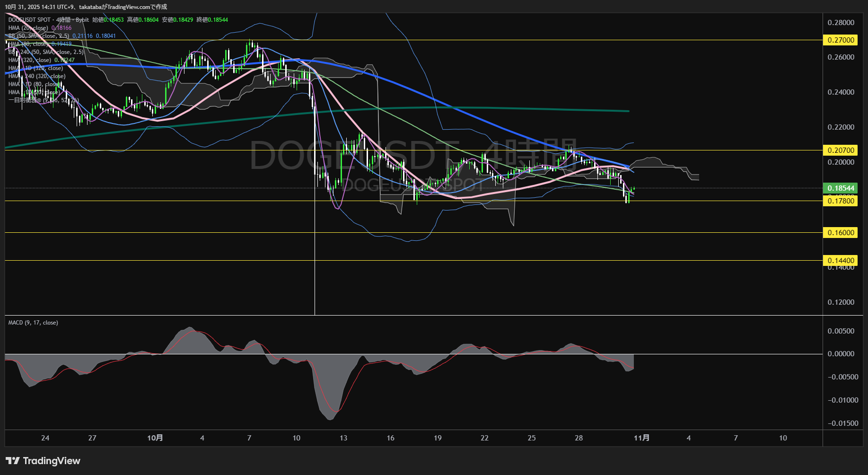Click the 0.16000 horizontal line price label
Screen dimensions: 868x475
841,233
